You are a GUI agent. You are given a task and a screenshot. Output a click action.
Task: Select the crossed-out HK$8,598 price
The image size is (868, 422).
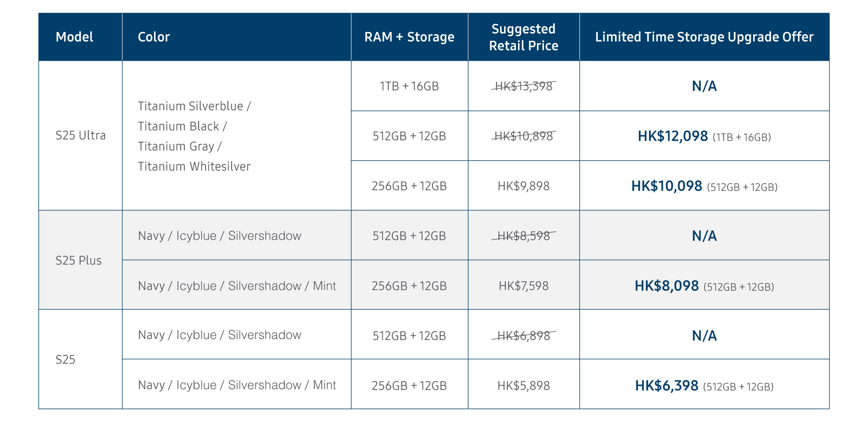pyautogui.click(x=524, y=236)
